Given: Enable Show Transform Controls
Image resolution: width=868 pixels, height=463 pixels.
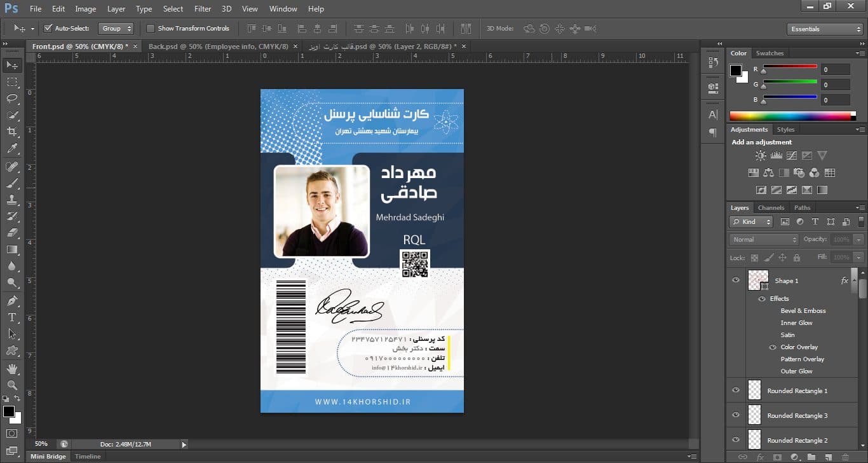Looking at the screenshot, I should pyautogui.click(x=151, y=29).
